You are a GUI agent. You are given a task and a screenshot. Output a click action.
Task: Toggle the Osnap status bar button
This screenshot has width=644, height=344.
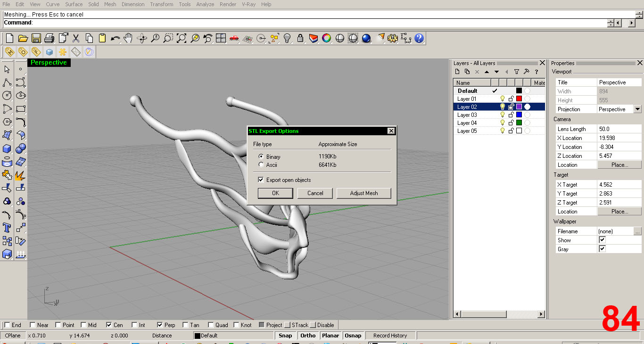click(353, 336)
